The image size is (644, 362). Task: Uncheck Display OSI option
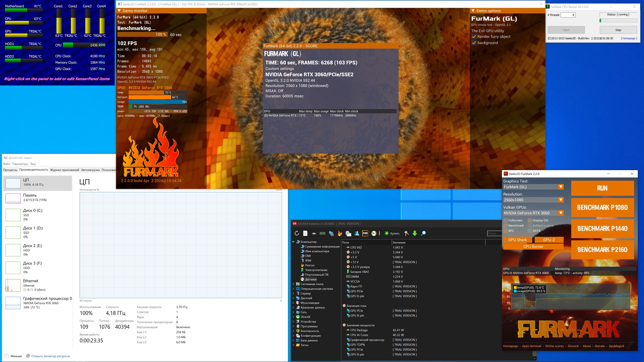tap(530, 220)
